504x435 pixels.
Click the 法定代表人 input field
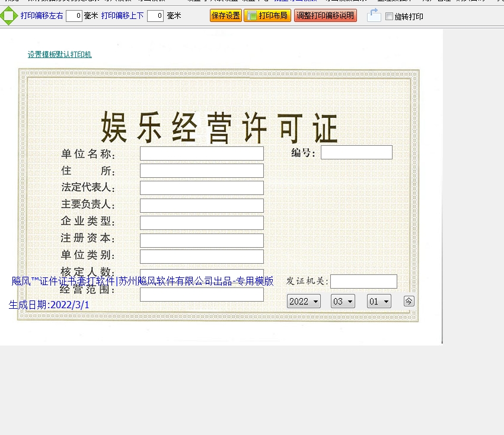click(202, 188)
